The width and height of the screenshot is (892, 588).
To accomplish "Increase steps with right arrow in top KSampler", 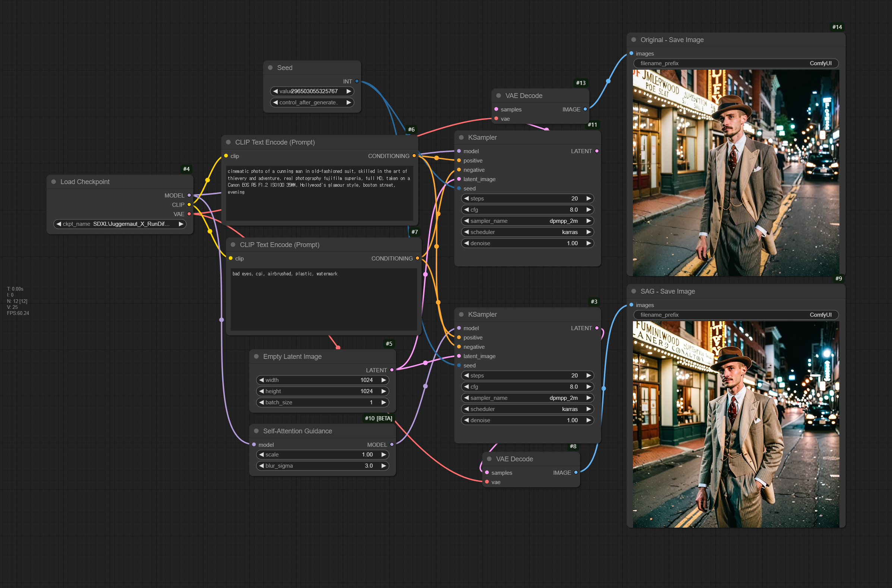I will tap(589, 198).
